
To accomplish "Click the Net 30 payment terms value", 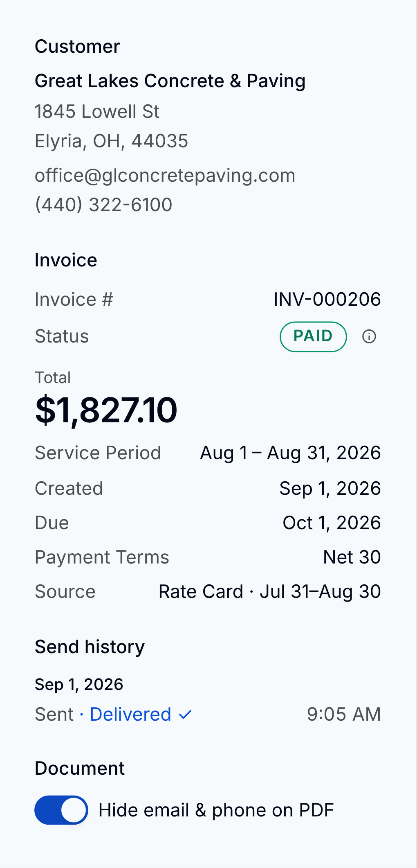I will (352, 557).
